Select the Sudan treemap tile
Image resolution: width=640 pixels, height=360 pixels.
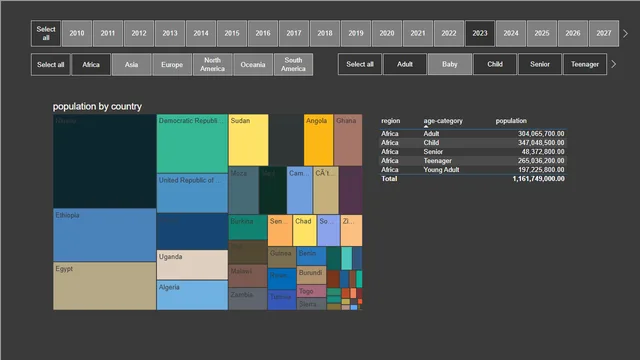click(x=249, y=140)
